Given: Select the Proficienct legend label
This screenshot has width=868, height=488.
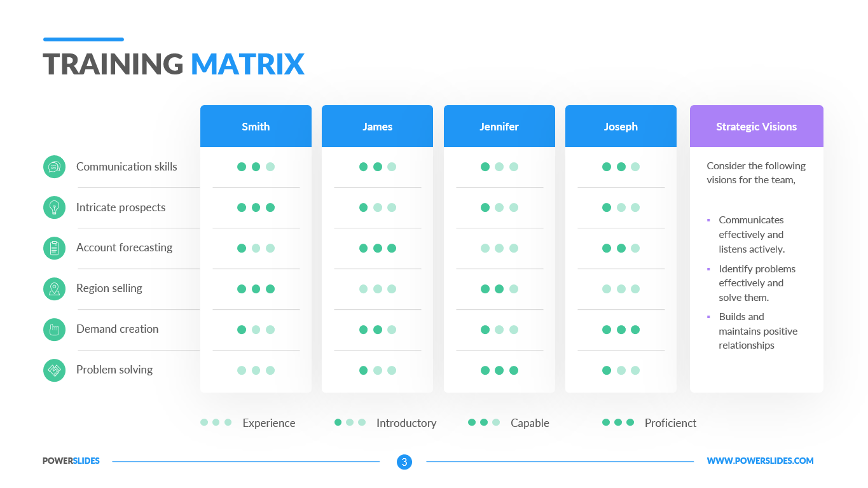Looking at the screenshot, I should point(670,423).
